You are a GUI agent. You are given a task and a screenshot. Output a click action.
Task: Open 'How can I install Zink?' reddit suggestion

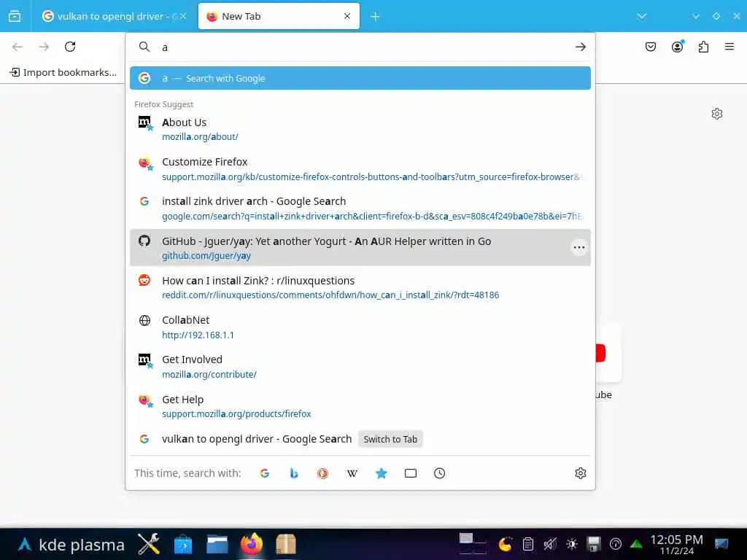[360, 287]
